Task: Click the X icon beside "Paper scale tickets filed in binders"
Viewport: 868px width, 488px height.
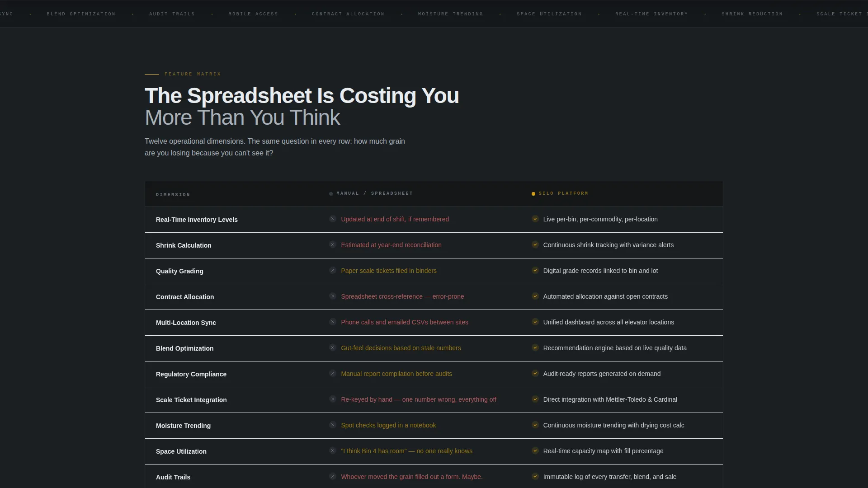Action: 333,271
